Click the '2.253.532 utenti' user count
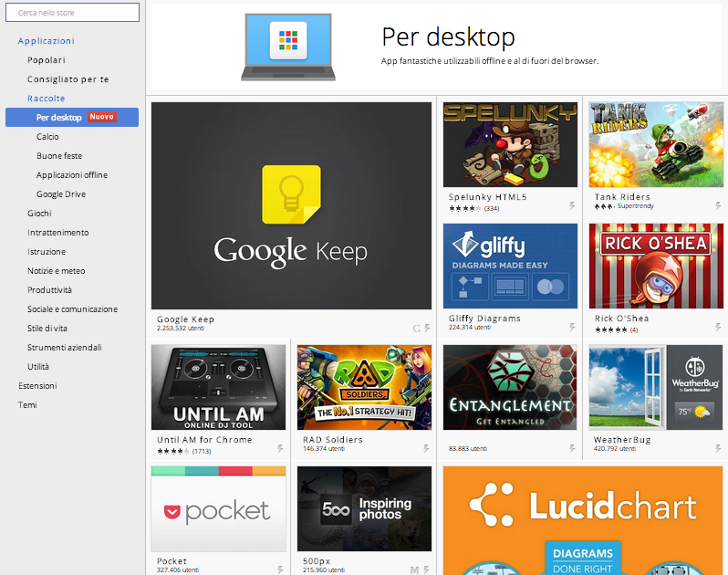This screenshot has width=728, height=575. 180,328
